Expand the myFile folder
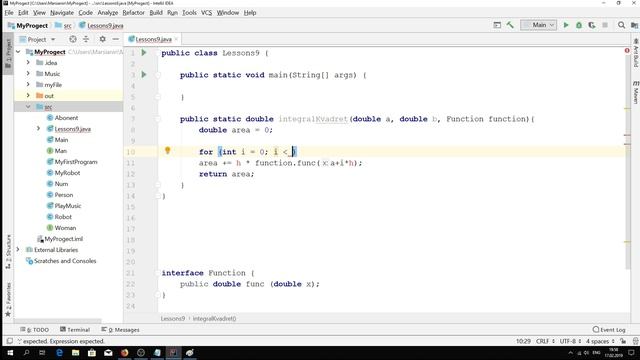 [28, 84]
